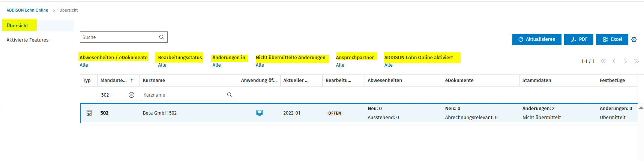Click Abrechnungsrelevant: 0 in eDokumente cell
Image resolution: width=644 pixels, height=161 pixels.
click(471, 118)
